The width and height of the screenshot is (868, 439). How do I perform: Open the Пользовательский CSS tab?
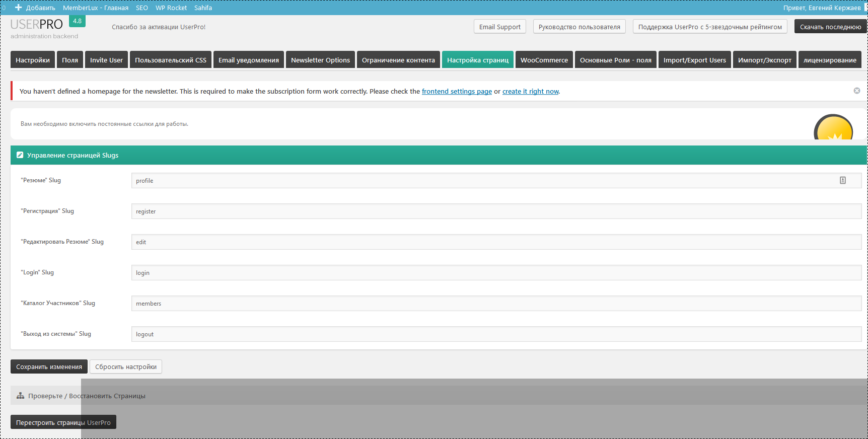click(171, 59)
